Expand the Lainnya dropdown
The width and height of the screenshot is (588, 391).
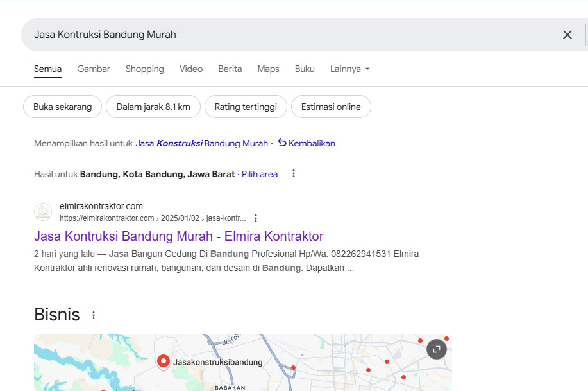[350, 69]
